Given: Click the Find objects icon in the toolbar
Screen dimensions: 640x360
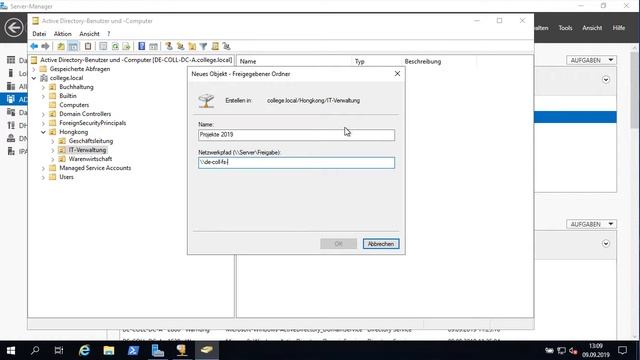Looking at the screenshot, I should [x=215, y=47].
